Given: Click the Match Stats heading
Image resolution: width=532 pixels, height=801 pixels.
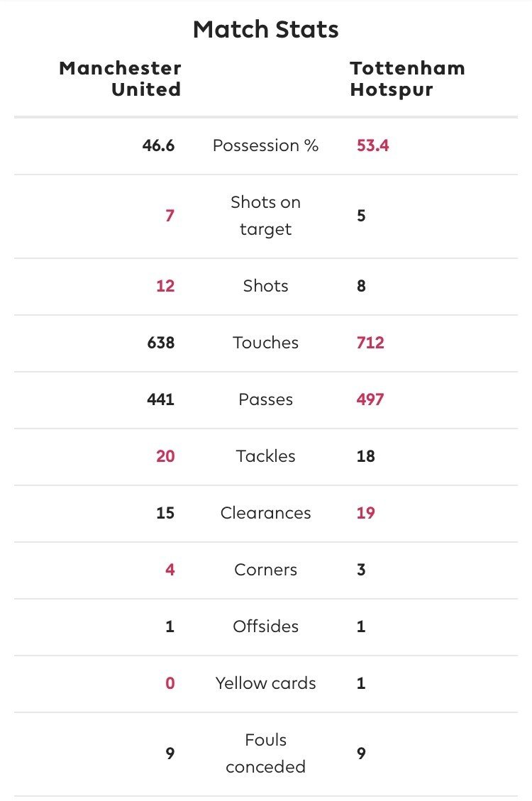Looking at the screenshot, I should (x=265, y=30).
